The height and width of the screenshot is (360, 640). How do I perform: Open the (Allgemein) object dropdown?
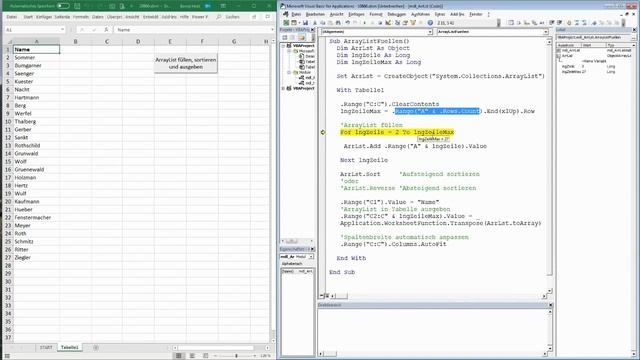coord(430,32)
